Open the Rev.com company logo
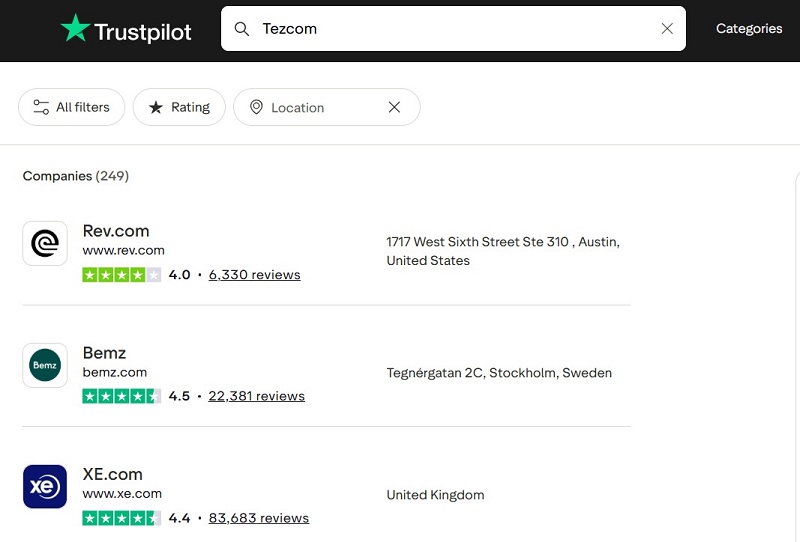The image size is (800, 542). (x=45, y=243)
